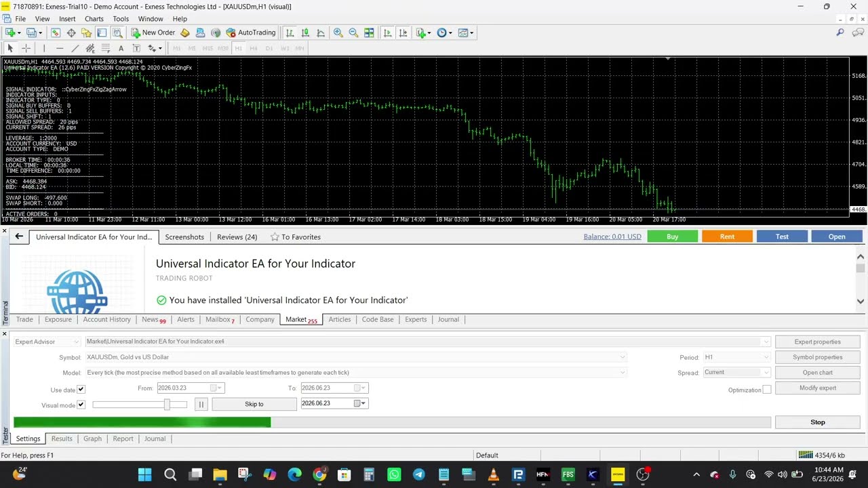Open the tester Results tab
The height and width of the screenshot is (488, 868).
click(62, 439)
